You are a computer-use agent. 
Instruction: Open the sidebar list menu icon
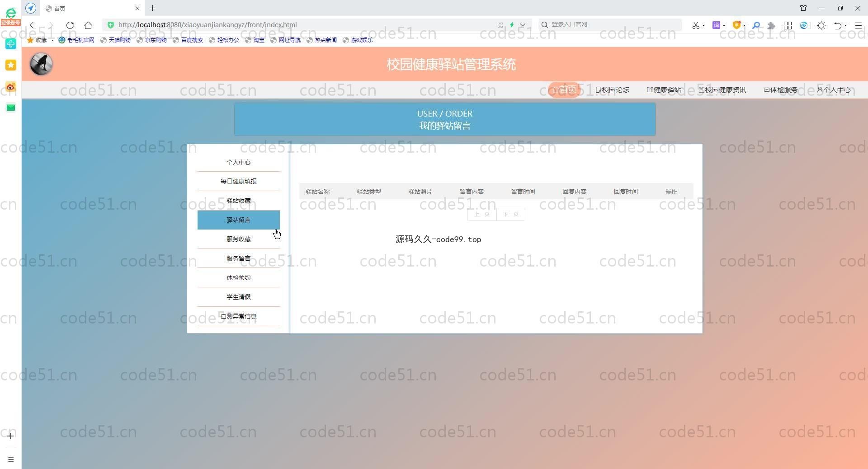(x=10, y=460)
